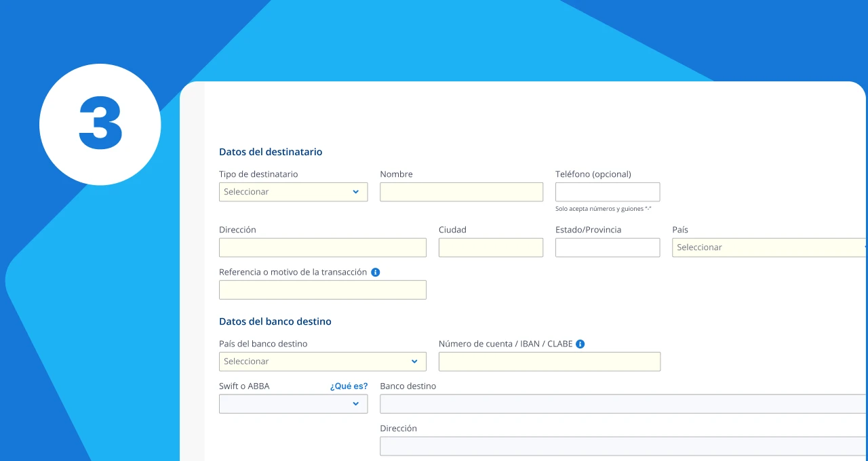
Task: Select the Ciudad input field
Action: 490,247
